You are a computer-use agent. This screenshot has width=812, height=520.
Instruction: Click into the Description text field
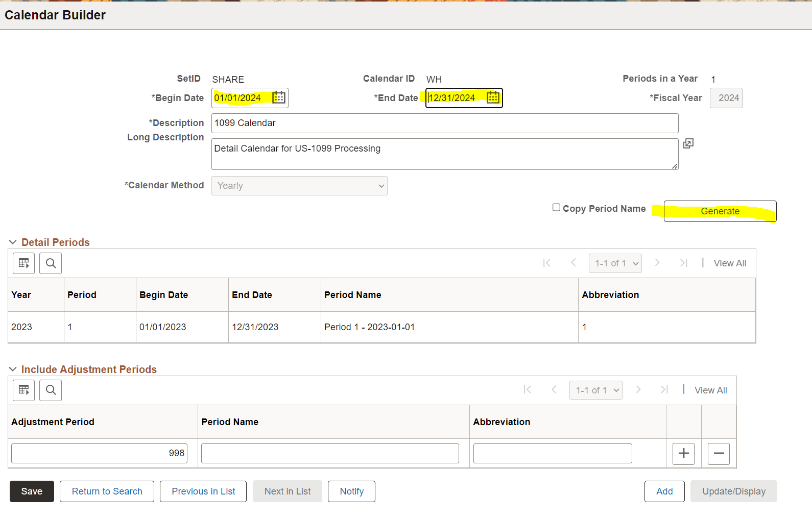[x=444, y=123]
